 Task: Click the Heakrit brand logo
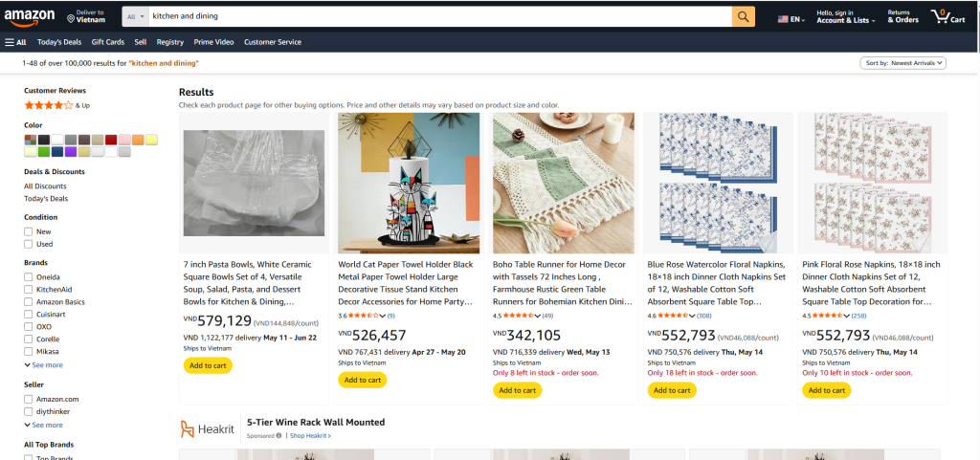coord(208,428)
